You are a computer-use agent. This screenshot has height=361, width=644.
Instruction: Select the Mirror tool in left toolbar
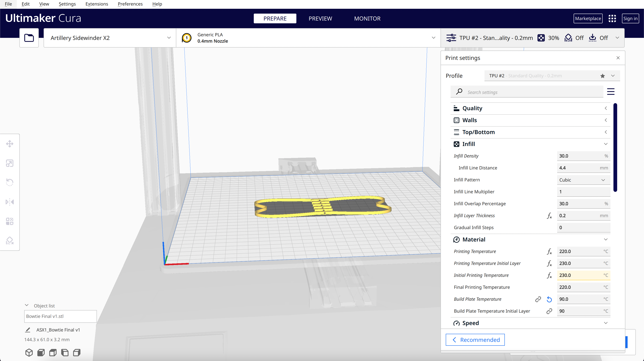tap(10, 202)
